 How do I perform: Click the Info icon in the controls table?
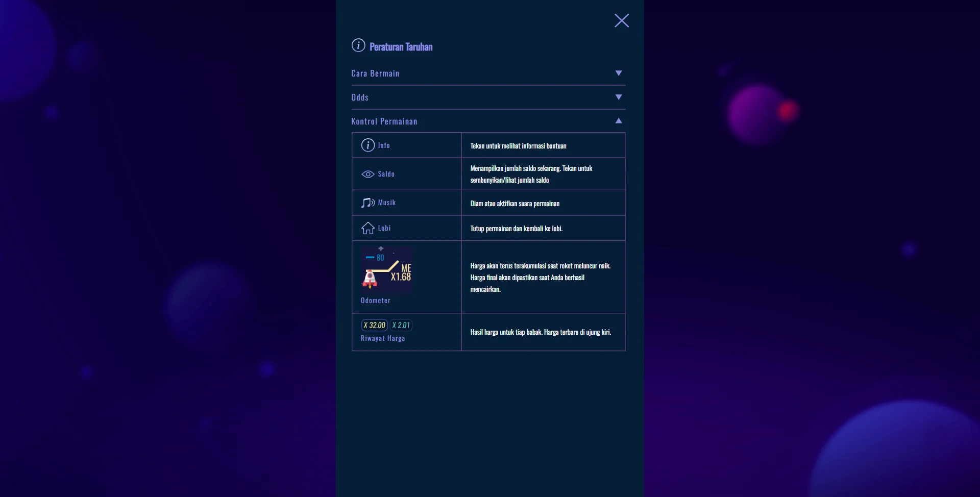(x=367, y=145)
